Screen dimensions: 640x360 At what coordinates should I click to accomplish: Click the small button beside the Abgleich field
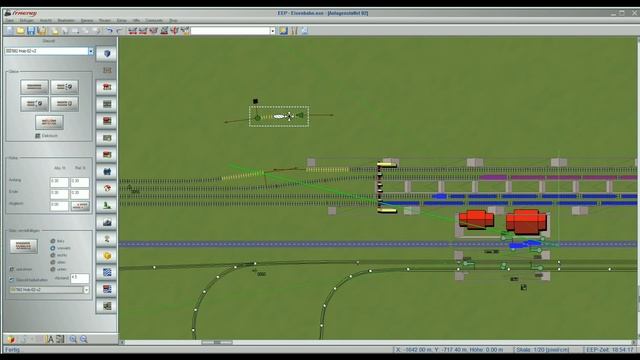80,205
